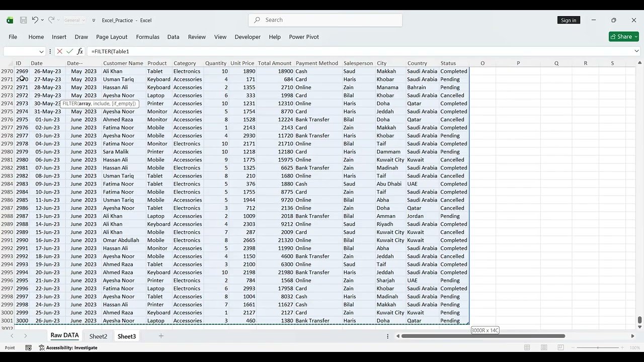
Task: Click the previous sheet navigation arrow
Action: (x=12, y=336)
